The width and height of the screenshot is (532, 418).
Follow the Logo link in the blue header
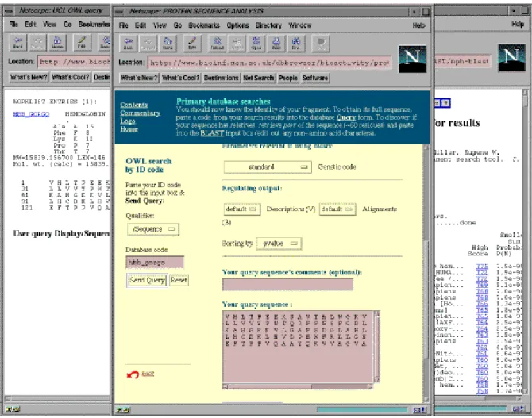point(128,121)
